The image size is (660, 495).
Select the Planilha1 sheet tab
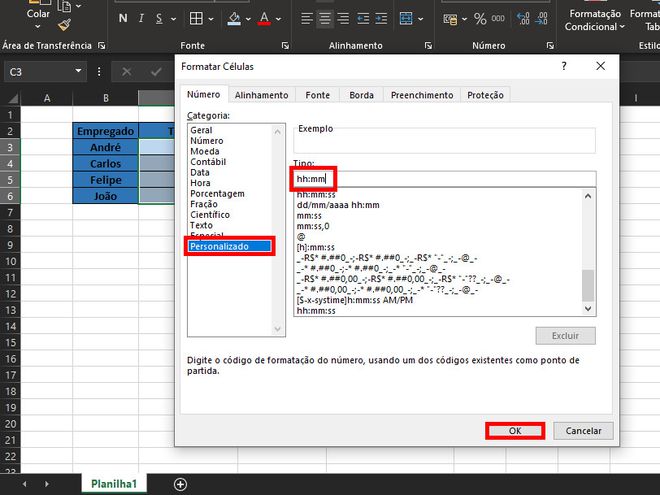pyautogui.click(x=114, y=484)
